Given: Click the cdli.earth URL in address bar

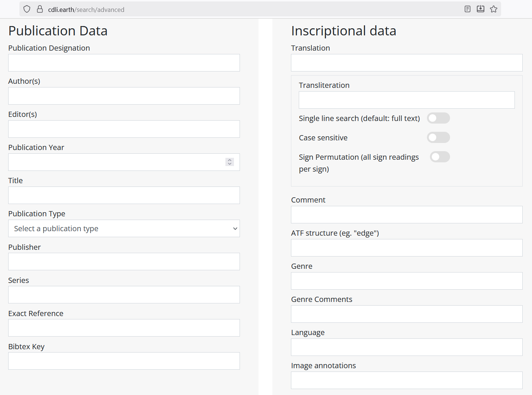Looking at the screenshot, I should coord(86,10).
